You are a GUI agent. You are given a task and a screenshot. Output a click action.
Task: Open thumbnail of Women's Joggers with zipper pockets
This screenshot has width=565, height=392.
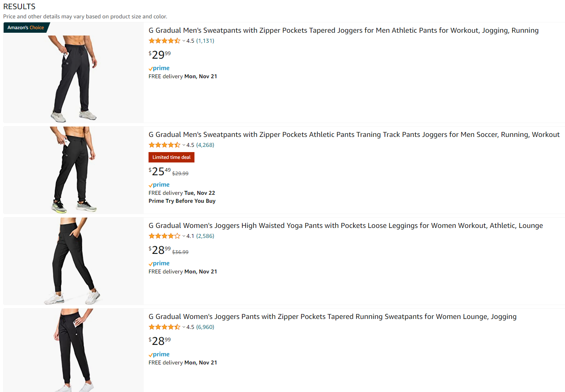[73, 350]
